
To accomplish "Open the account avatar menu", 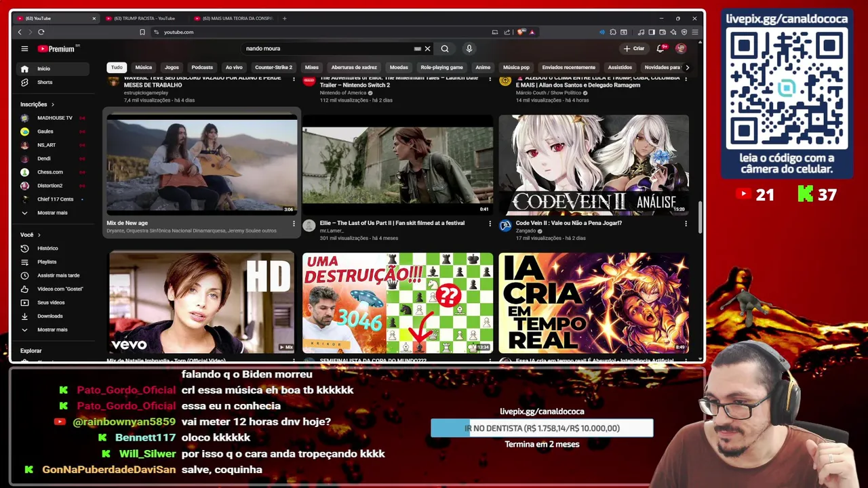I will 681,49.
